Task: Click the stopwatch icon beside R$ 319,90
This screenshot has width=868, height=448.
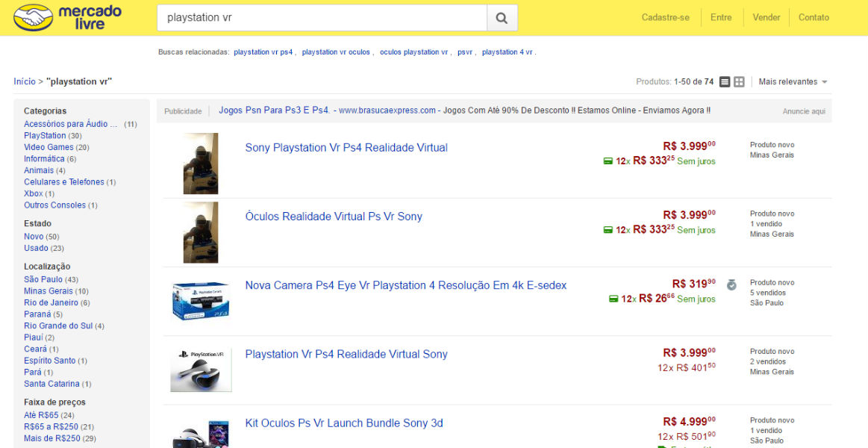Action: pos(731,284)
